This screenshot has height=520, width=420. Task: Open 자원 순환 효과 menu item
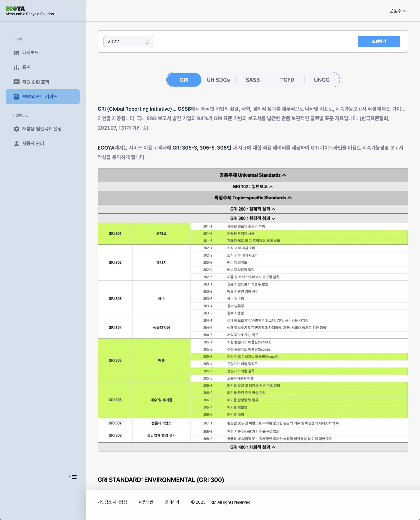[x=43, y=82]
